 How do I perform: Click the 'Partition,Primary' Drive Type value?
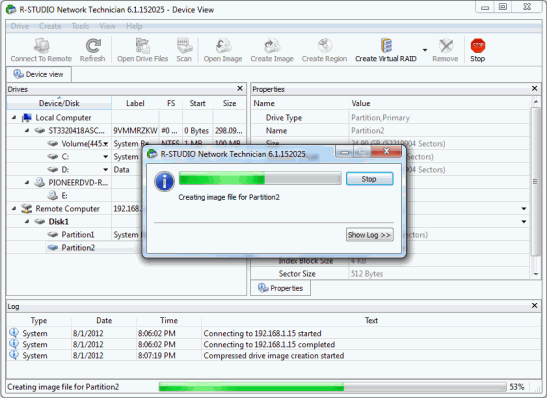tap(380, 118)
